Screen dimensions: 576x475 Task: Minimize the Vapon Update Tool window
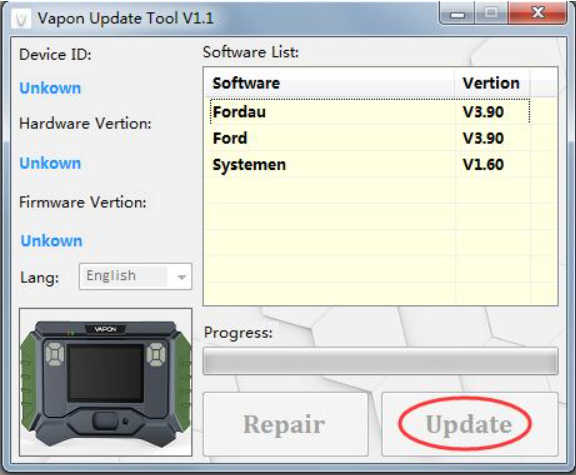click(457, 14)
